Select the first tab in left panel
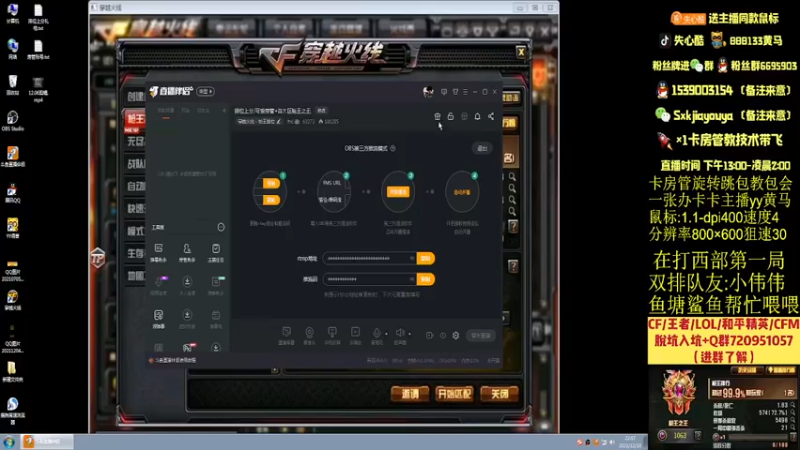The height and width of the screenshot is (450, 800). (166, 111)
